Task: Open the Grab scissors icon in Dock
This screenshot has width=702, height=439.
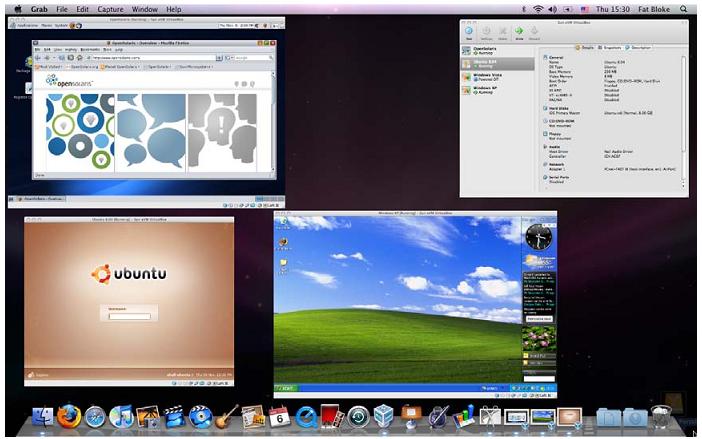Action: [490, 417]
